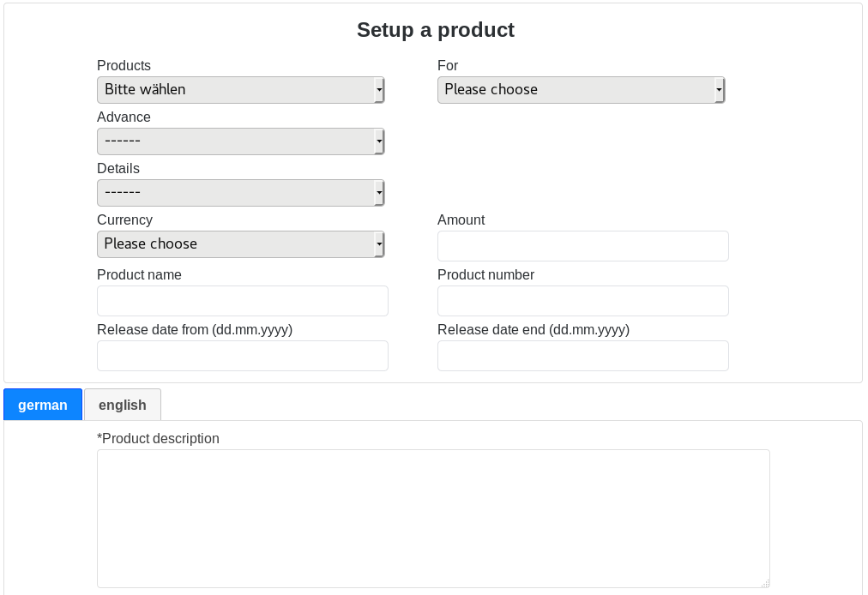
Task: Switch to the german tab
Action: [x=43, y=405]
